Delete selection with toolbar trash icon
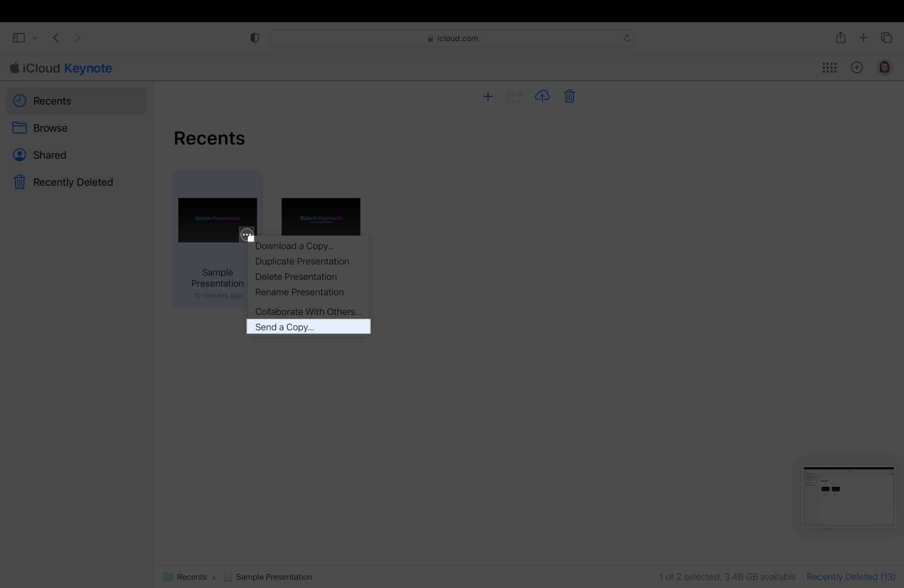The image size is (904, 588). coord(569,96)
